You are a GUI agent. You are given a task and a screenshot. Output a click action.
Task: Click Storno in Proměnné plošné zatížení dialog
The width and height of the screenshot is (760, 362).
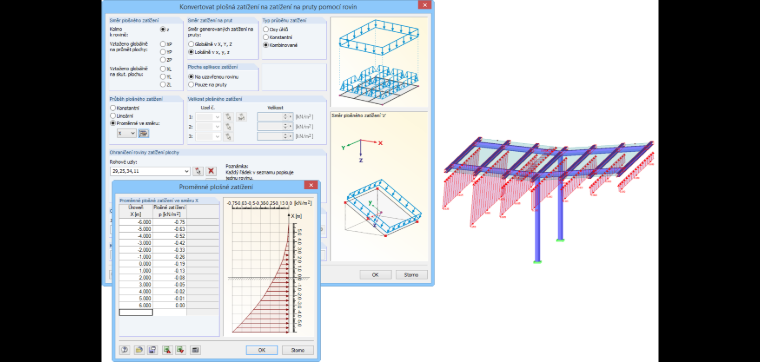pos(298,350)
